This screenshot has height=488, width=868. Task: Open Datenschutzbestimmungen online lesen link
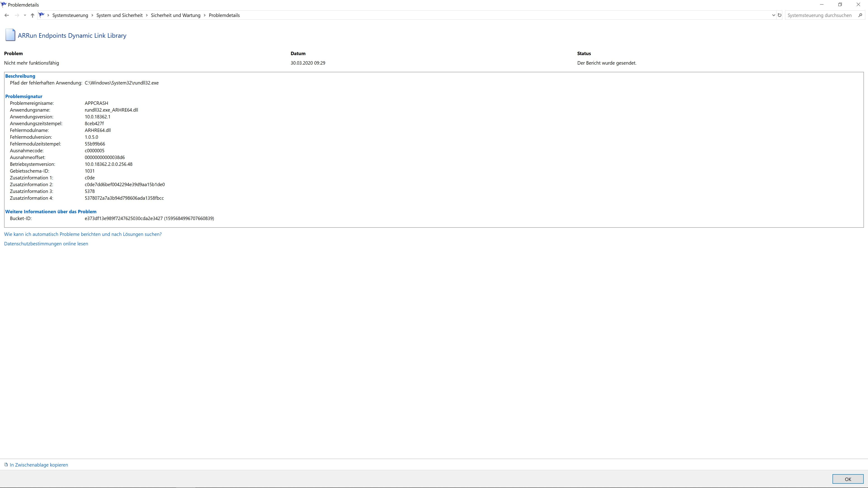click(46, 244)
